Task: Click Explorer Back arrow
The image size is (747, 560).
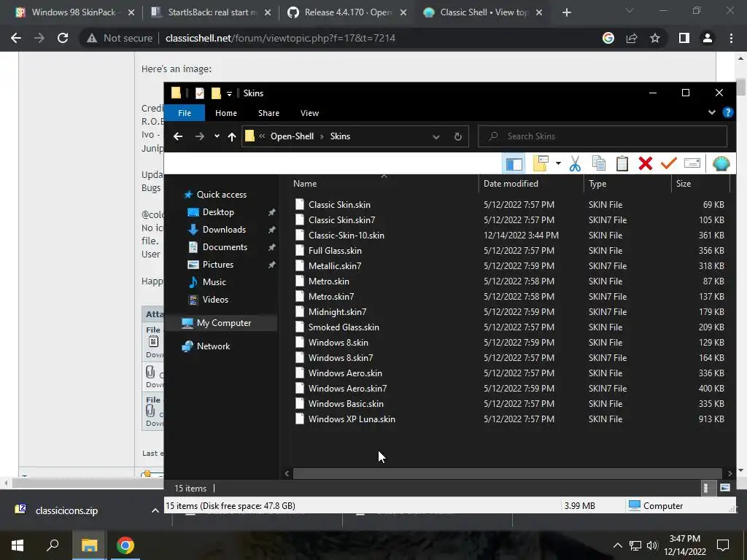Action: 178,136
